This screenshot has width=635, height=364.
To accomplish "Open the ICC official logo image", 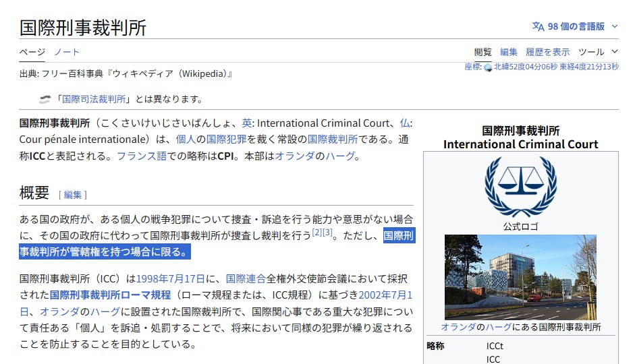I will 521,187.
